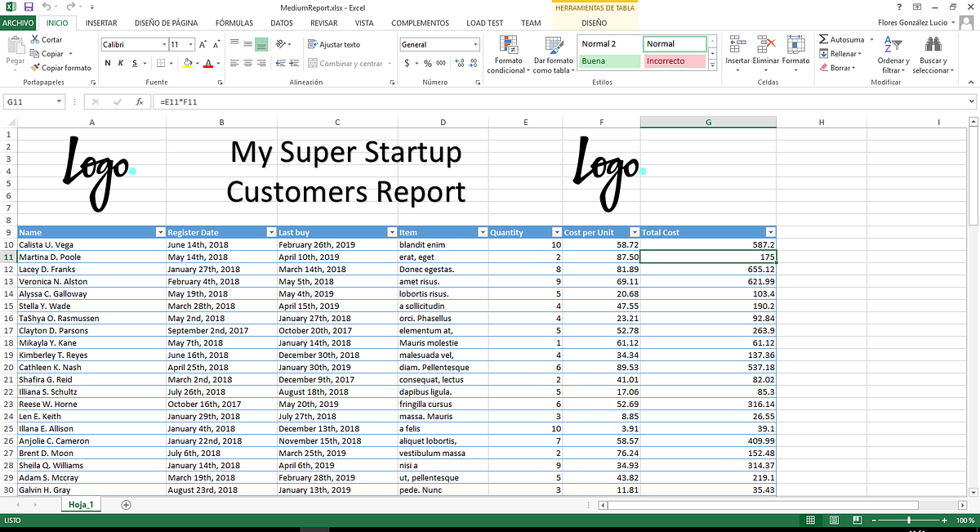Open the Cost per Unit column filter
The height and width of the screenshot is (532, 980).
coord(634,232)
